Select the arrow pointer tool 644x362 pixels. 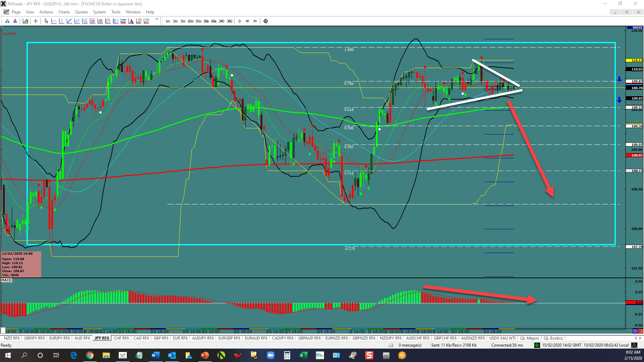click(x=46, y=21)
